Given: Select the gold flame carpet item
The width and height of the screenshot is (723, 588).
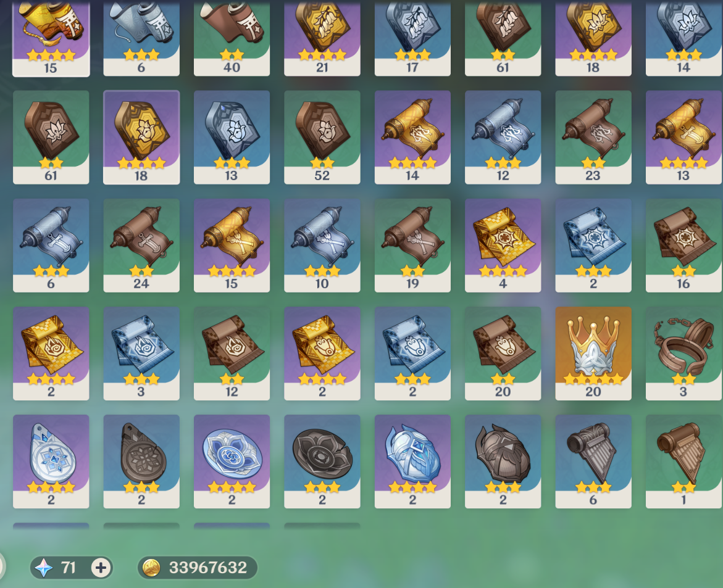Looking at the screenshot, I should [51, 353].
